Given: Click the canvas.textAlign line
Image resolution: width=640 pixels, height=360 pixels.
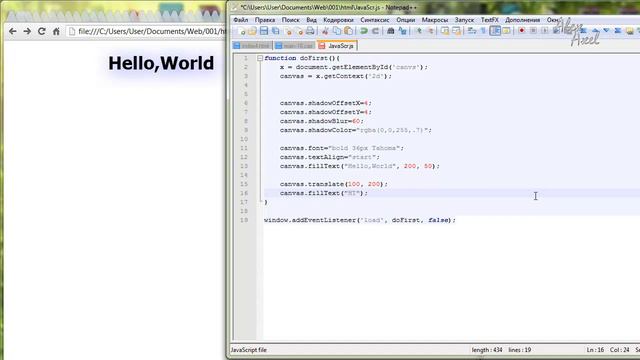Looking at the screenshot, I should (330, 157).
